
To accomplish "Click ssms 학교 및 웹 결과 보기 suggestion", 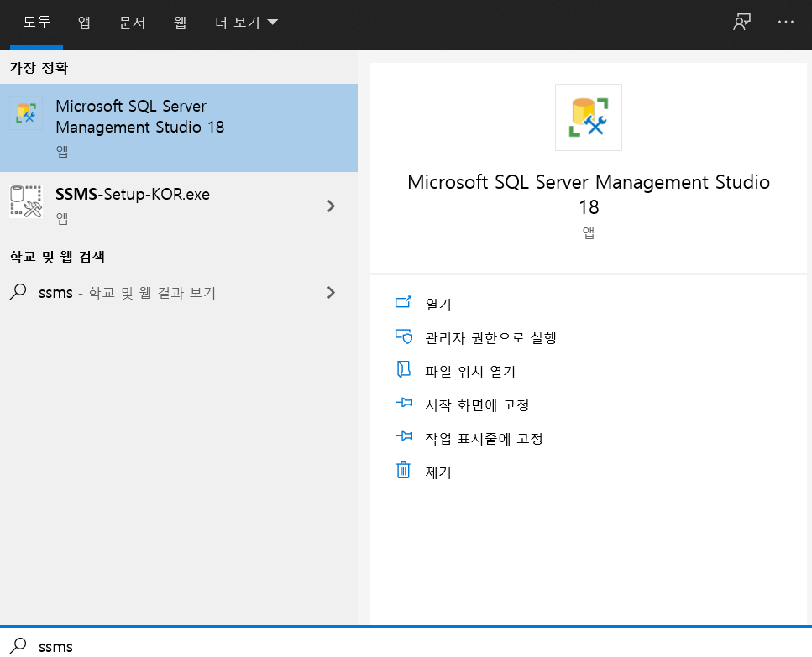I will coord(179,293).
